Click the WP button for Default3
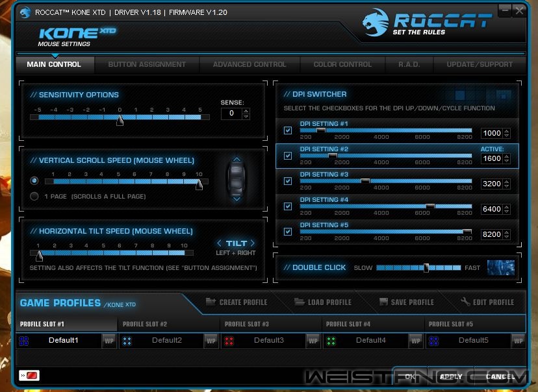The image size is (538, 392). [x=313, y=341]
